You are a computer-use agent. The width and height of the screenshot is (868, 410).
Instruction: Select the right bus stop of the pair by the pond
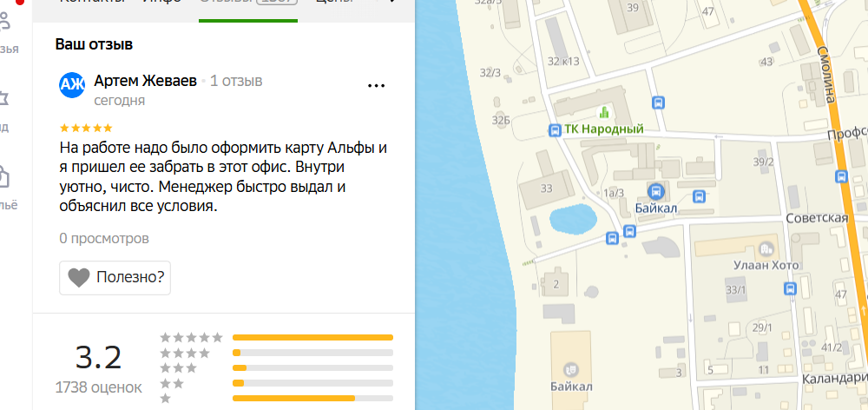click(x=629, y=231)
